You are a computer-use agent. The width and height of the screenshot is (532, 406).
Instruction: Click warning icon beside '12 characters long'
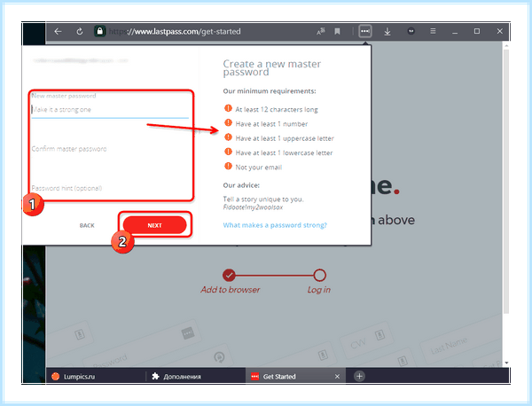(x=228, y=108)
